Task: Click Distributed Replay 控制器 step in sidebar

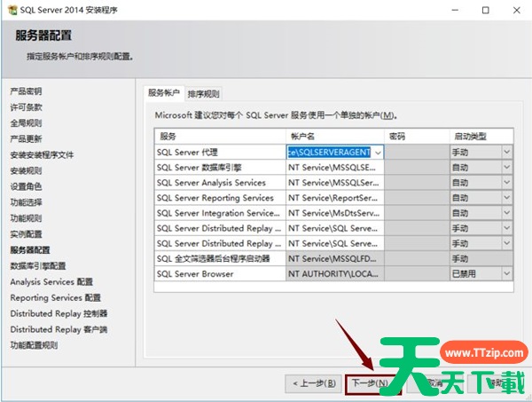Action: coord(59,313)
